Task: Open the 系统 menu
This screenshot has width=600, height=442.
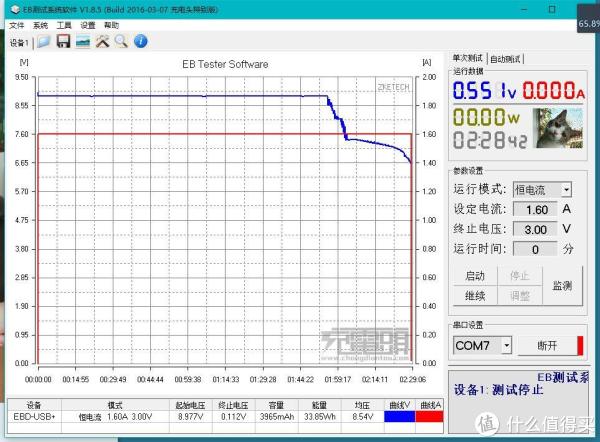Action: tap(40, 25)
